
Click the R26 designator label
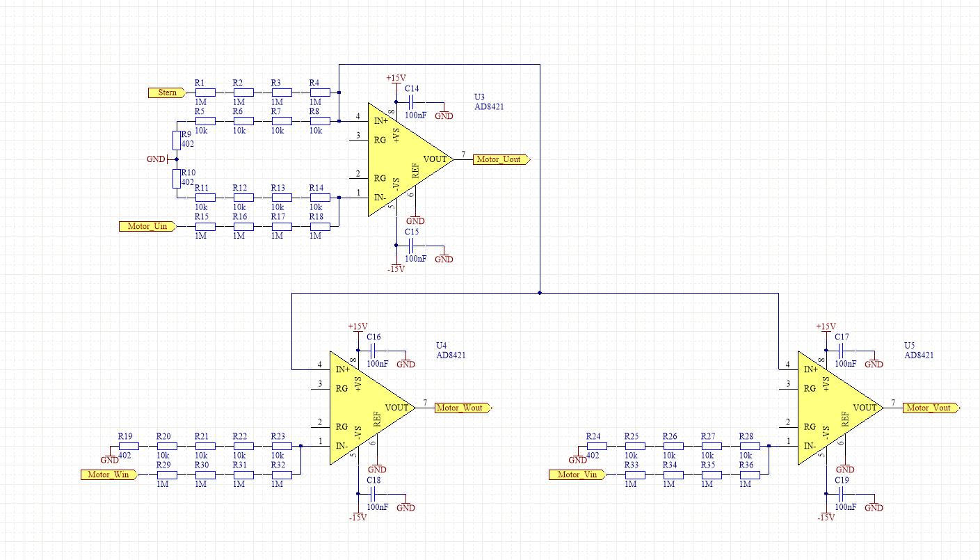(670, 436)
